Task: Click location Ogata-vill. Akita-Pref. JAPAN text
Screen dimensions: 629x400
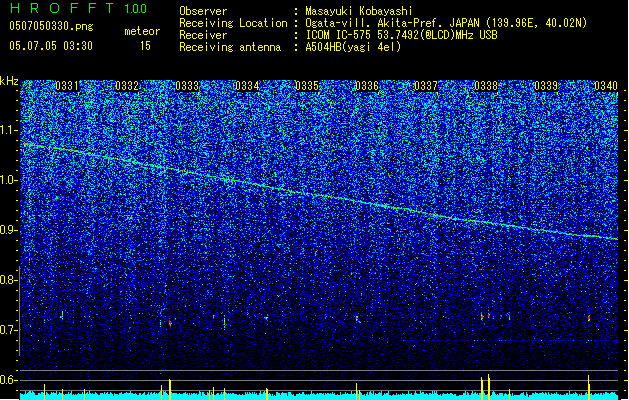Action: click(446, 23)
